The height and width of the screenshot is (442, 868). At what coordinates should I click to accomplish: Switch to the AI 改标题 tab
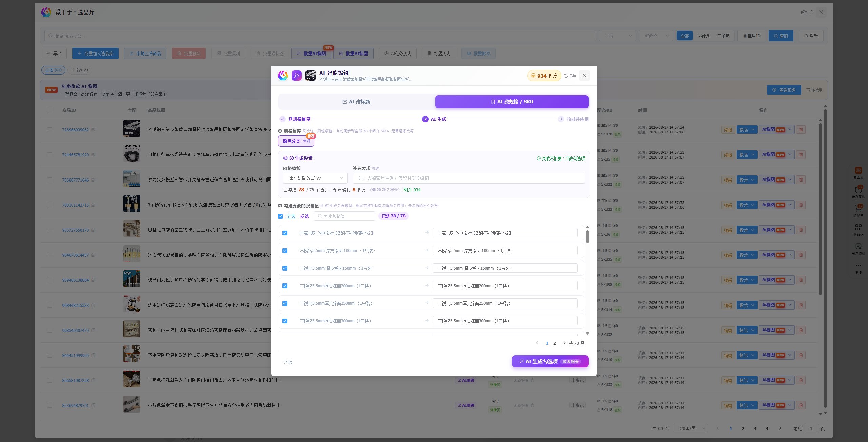(356, 102)
